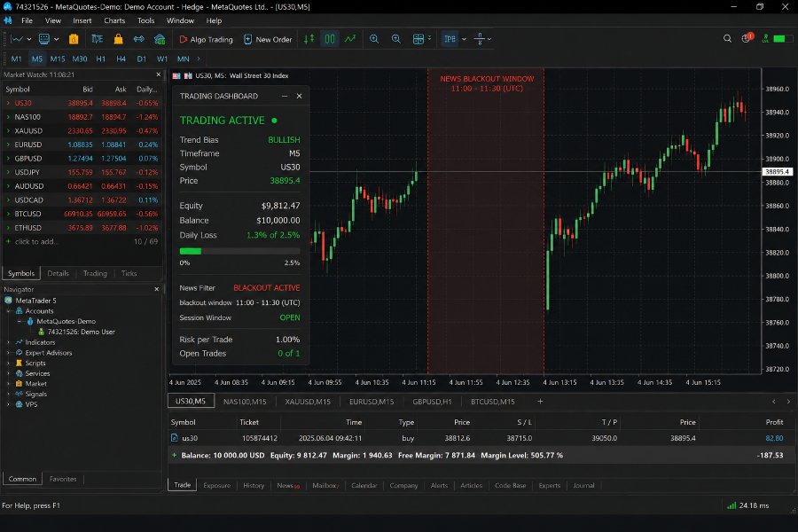Select the MN timeframe
This screenshot has width=798, height=532.
click(x=184, y=59)
